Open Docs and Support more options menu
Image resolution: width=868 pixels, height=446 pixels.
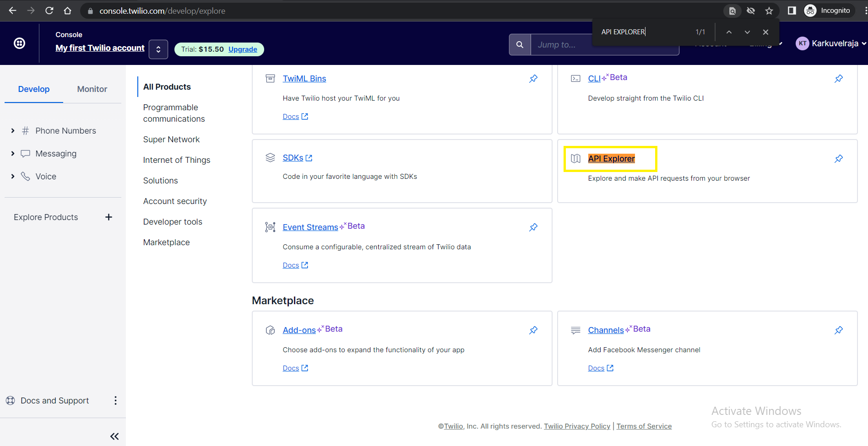pos(115,401)
